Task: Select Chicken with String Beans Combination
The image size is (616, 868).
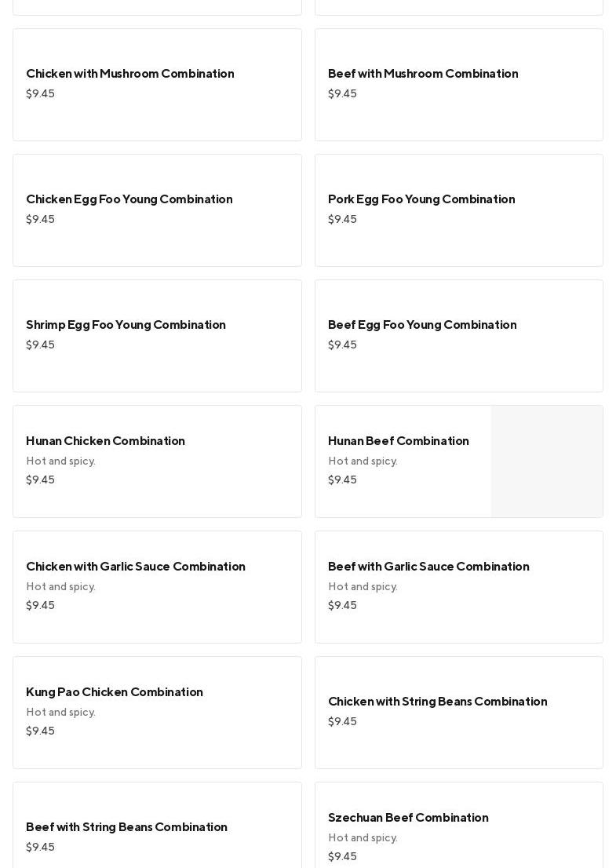Action: 438,702
